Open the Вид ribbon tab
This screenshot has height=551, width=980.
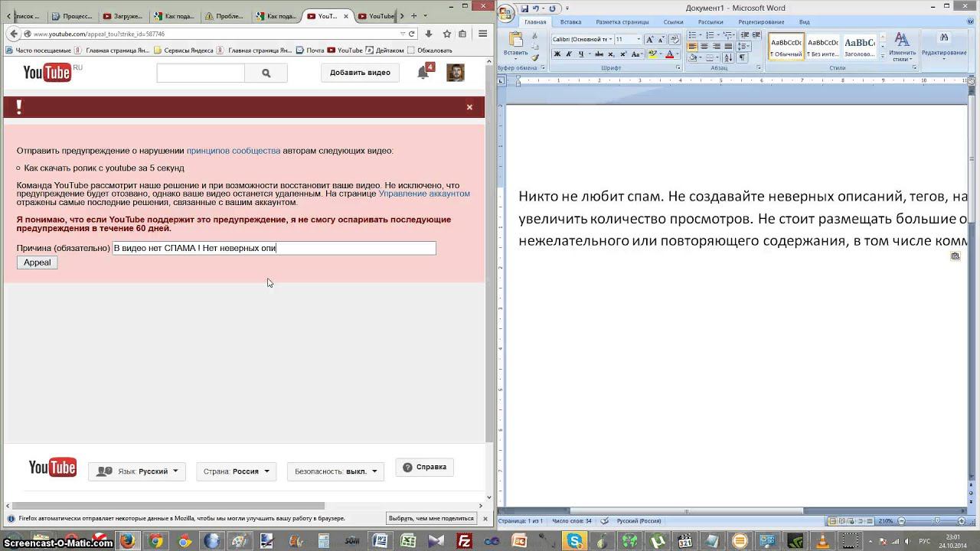coord(804,21)
